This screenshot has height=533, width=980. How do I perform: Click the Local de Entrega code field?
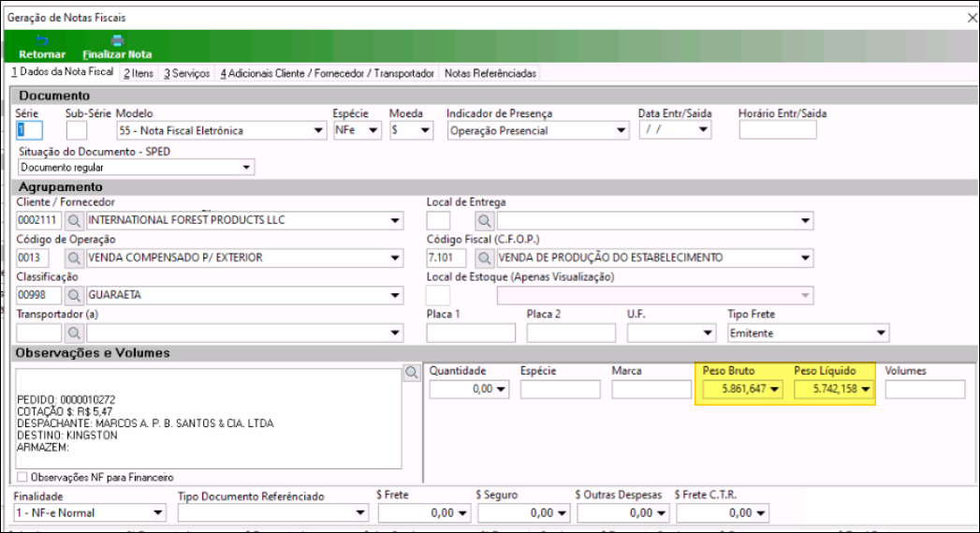(x=438, y=220)
